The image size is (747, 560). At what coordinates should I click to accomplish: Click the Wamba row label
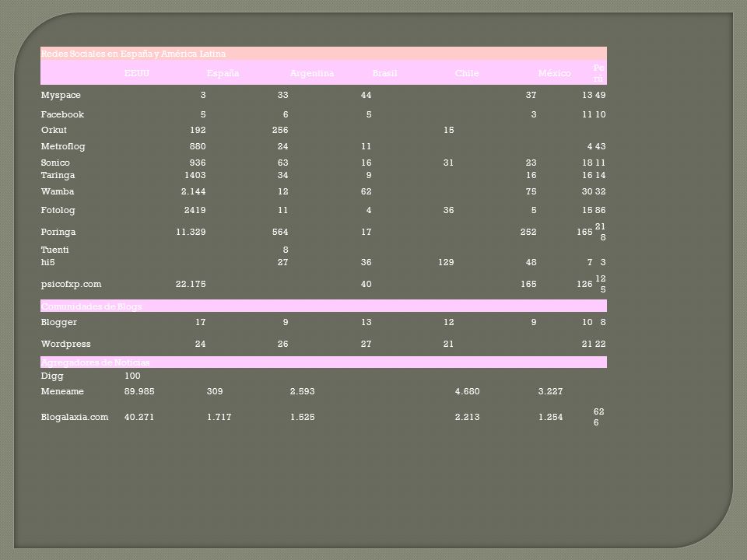(x=58, y=191)
